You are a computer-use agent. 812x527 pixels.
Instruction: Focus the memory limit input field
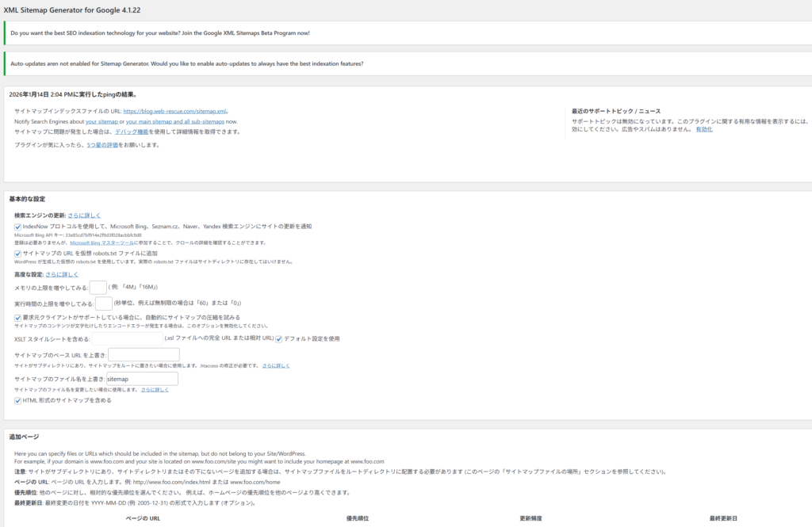point(98,288)
